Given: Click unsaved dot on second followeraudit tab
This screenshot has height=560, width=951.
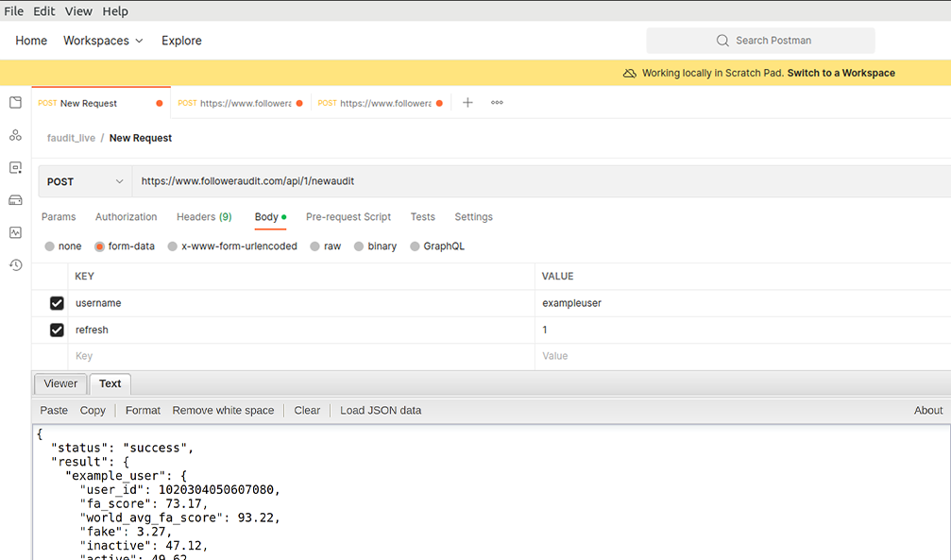Looking at the screenshot, I should pos(299,103).
